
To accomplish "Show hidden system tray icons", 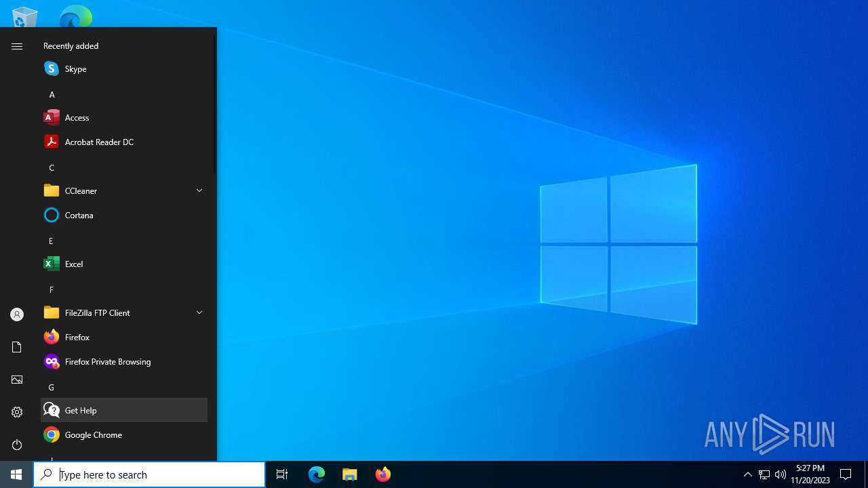I will (x=748, y=474).
